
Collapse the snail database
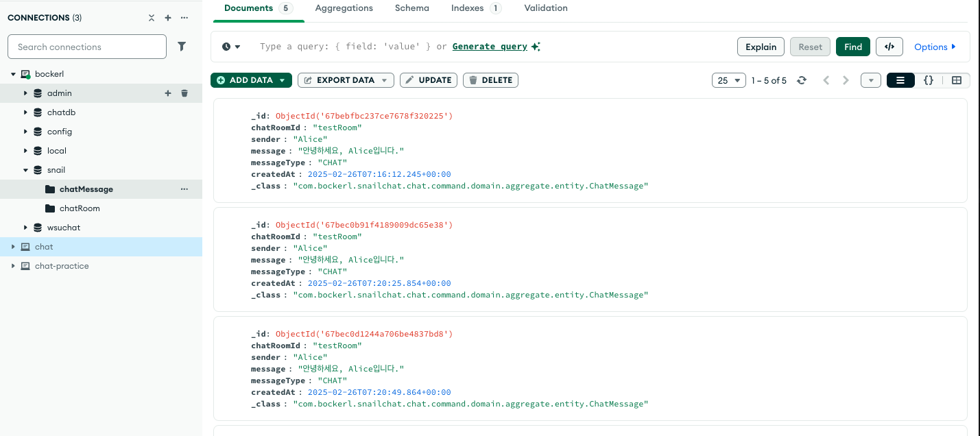point(25,170)
